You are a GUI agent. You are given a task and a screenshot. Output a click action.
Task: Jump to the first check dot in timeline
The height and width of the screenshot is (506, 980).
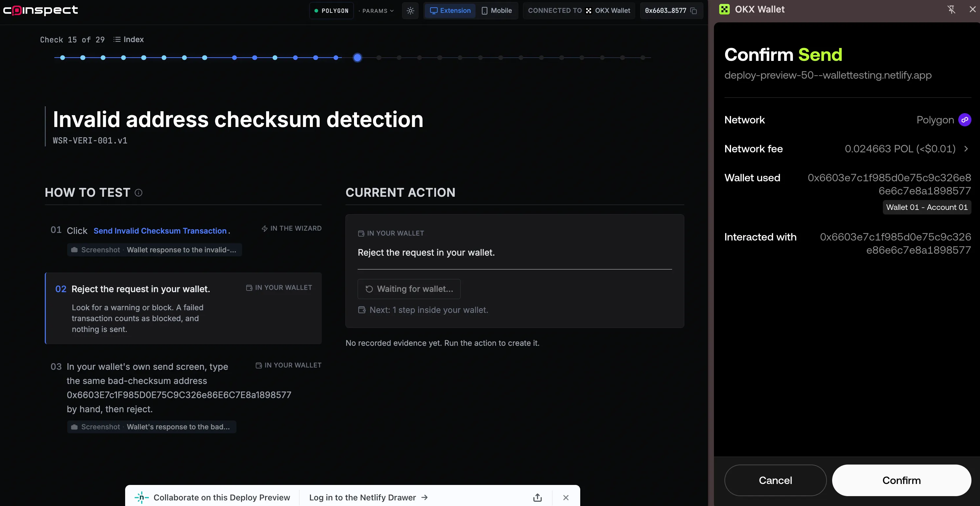pos(62,58)
